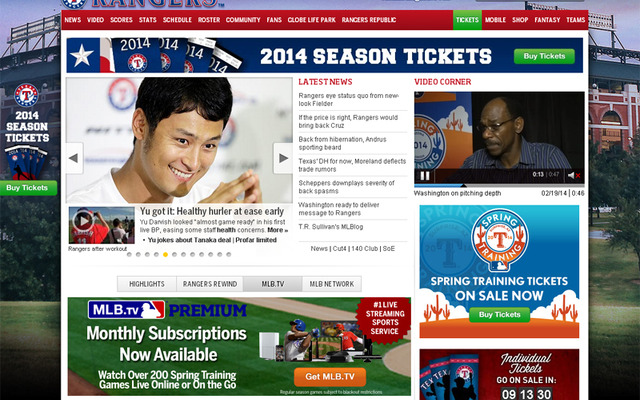
Task: Buy tickets in the left sidebar ad
Action: click(28, 188)
